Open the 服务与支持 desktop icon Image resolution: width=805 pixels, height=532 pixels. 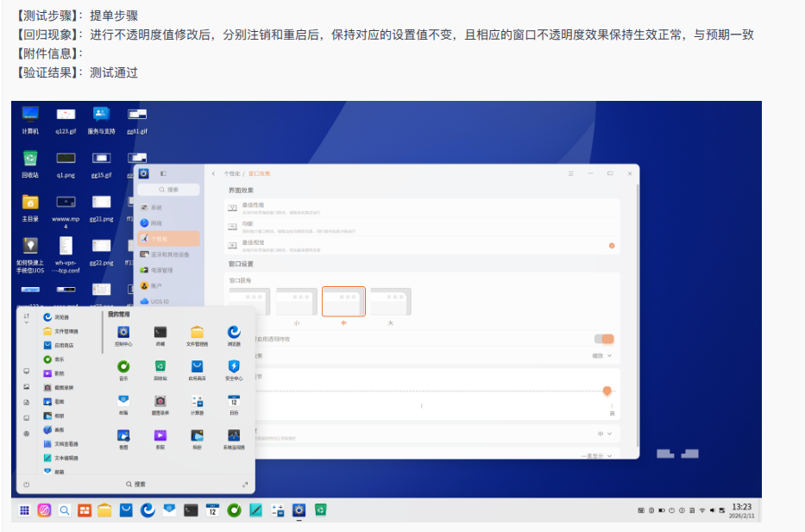pyautogui.click(x=101, y=120)
